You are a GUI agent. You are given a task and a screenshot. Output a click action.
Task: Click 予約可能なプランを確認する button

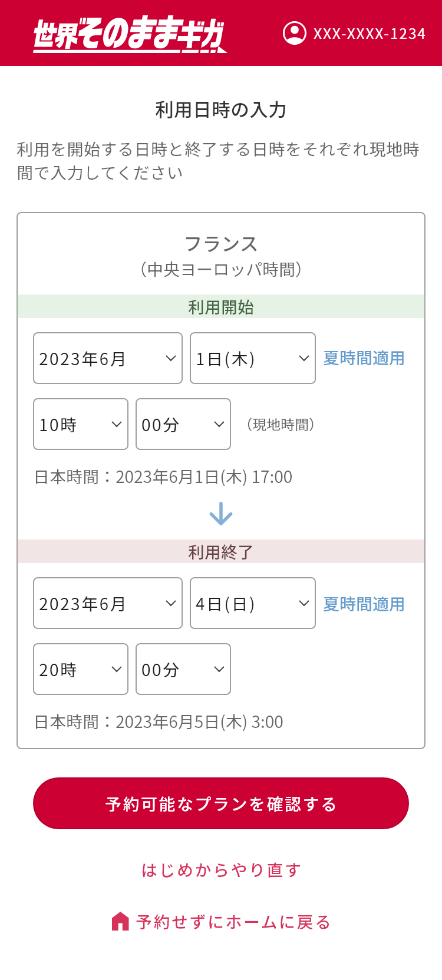221,803
